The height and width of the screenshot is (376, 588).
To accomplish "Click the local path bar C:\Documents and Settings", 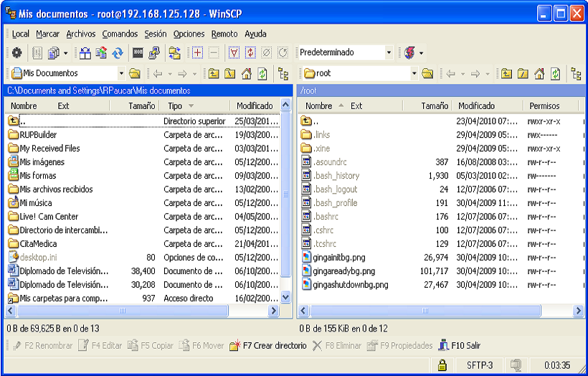I will 148,90.
